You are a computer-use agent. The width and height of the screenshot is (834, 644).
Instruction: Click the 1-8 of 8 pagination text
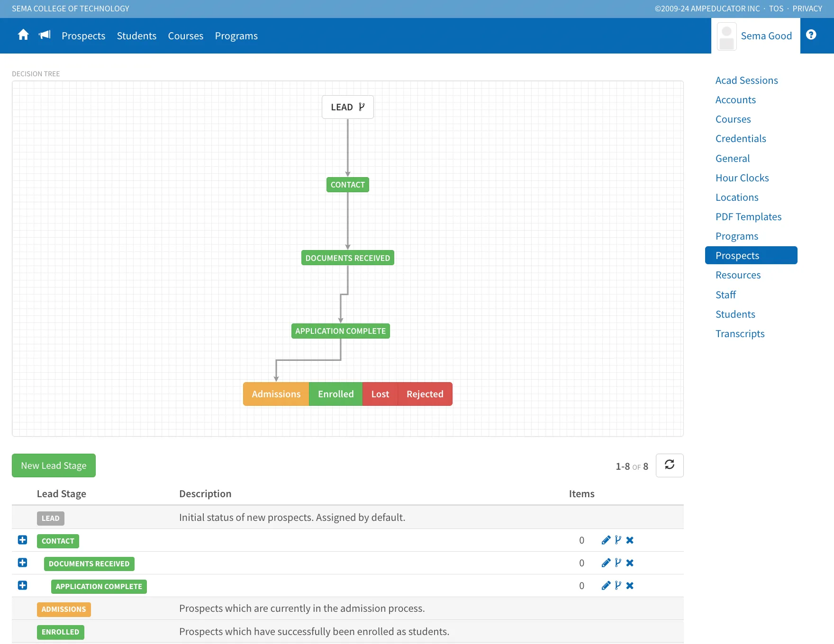(x=632, y=466)
